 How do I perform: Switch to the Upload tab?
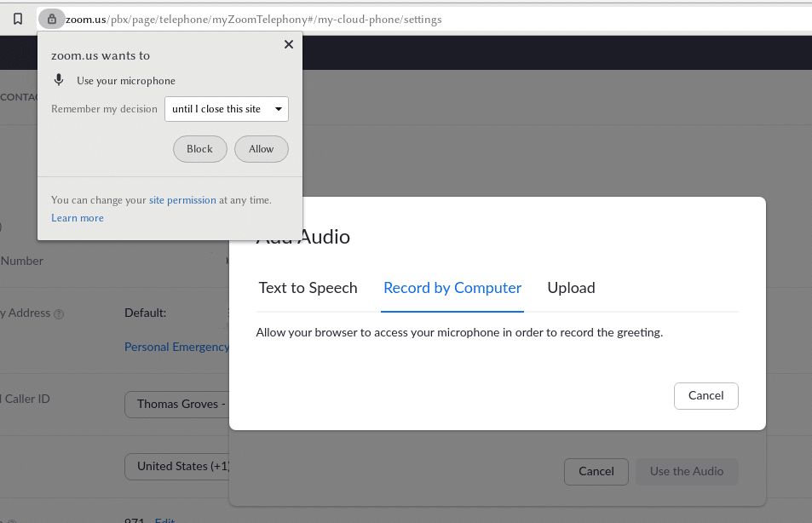pyautogui.click(x=571, y=288)
